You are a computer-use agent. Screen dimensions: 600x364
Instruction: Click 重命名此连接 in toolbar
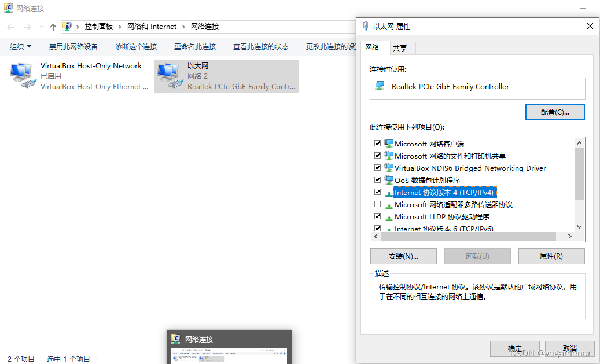click(195, 47)
